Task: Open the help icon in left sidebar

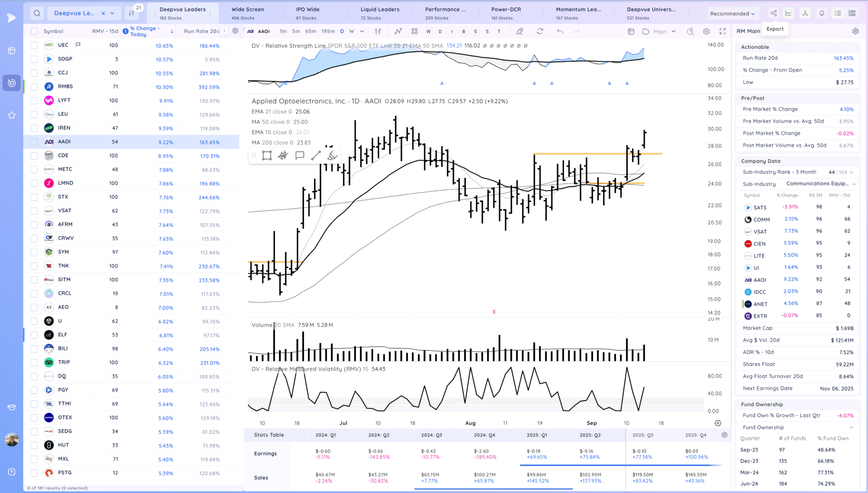Action: tap(12, 472)
